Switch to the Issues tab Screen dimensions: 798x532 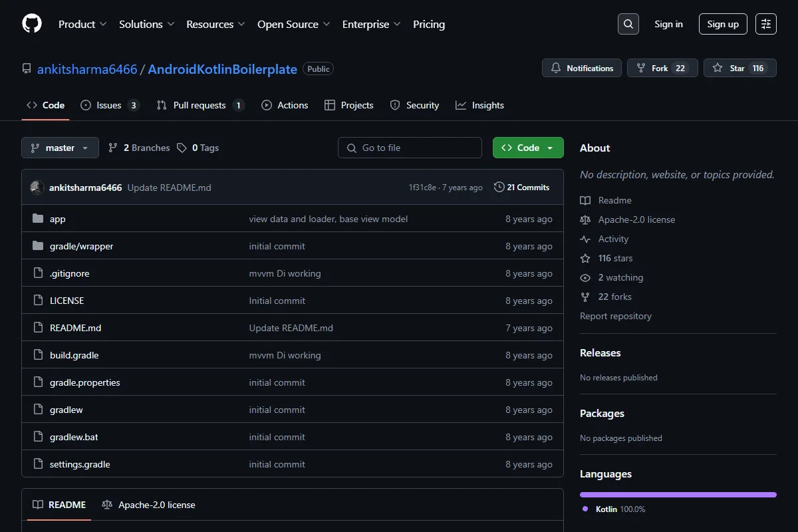(x=110, y=105)
